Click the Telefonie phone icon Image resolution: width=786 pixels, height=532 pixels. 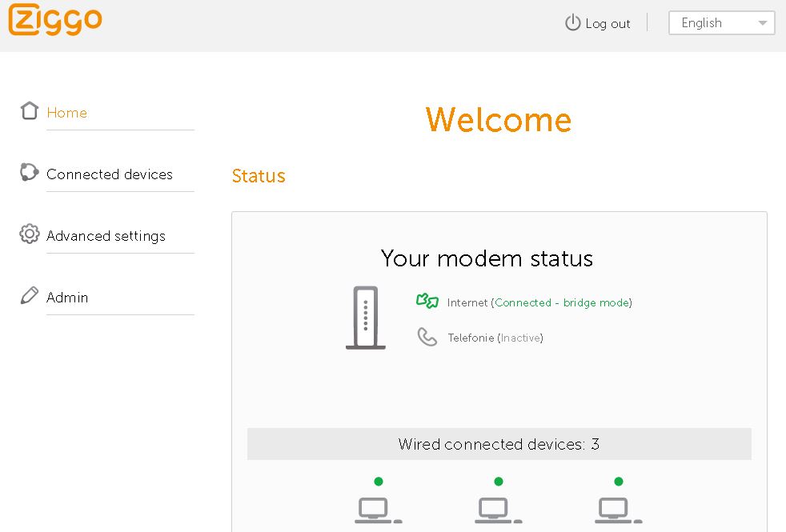427,337
